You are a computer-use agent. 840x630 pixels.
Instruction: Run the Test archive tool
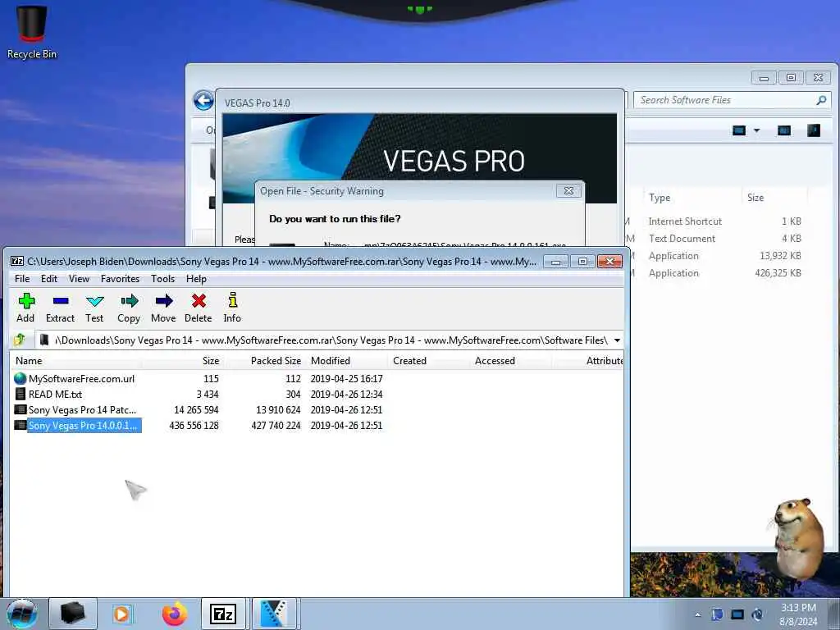pos(94,308)
